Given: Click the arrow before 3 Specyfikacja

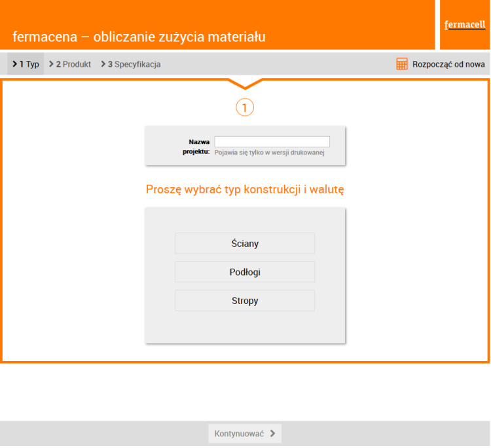Looking at the screenshot, I should point(103,64).
